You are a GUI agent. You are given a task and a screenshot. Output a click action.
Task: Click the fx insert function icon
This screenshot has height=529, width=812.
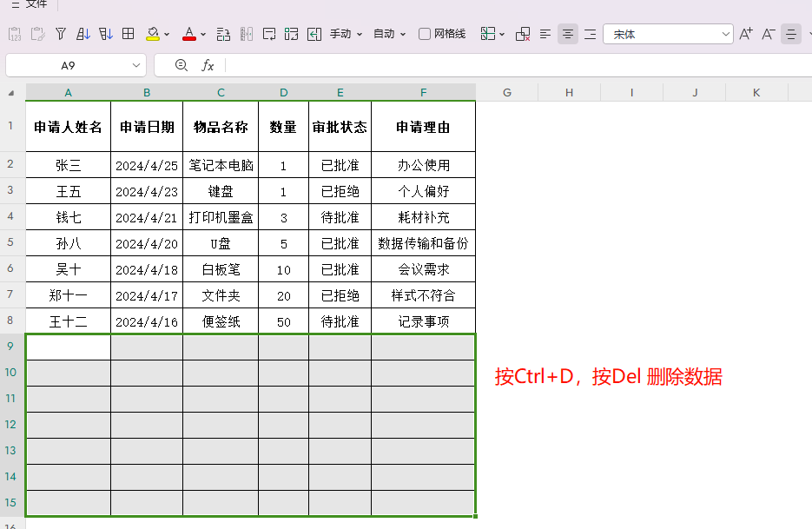[208, 65]
